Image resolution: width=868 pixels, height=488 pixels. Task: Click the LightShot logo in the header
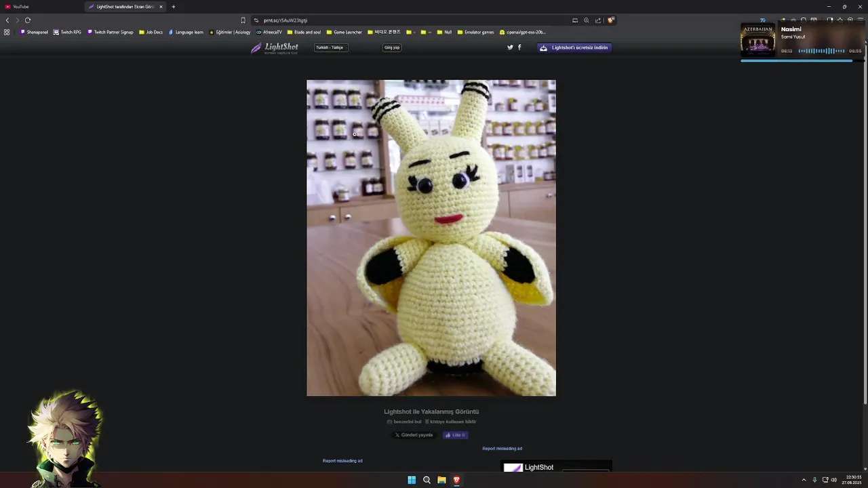pos(275,47)
